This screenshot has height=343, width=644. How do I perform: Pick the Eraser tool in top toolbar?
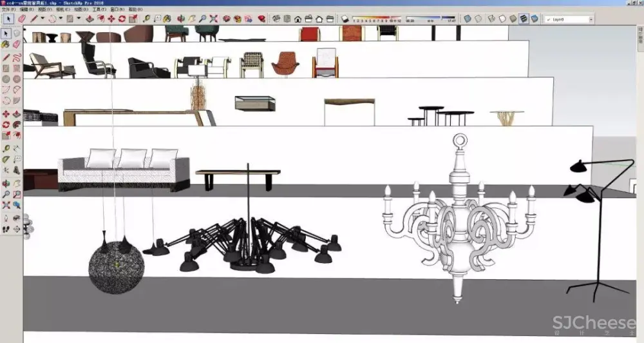(22, 19)
